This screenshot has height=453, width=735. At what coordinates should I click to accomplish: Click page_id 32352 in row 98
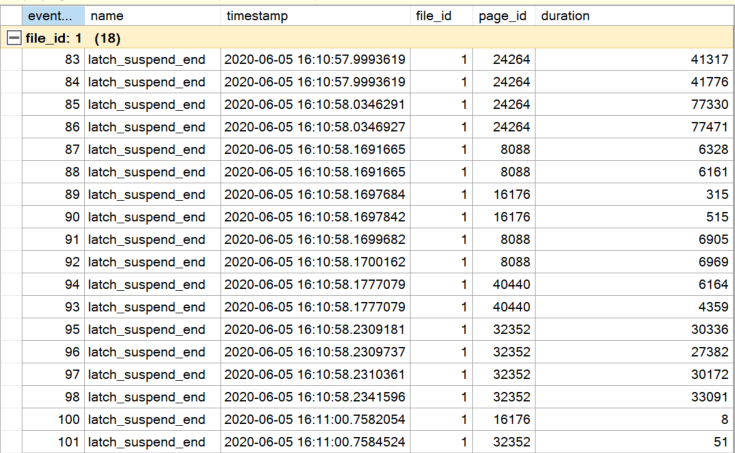click(x=511, y=397)
